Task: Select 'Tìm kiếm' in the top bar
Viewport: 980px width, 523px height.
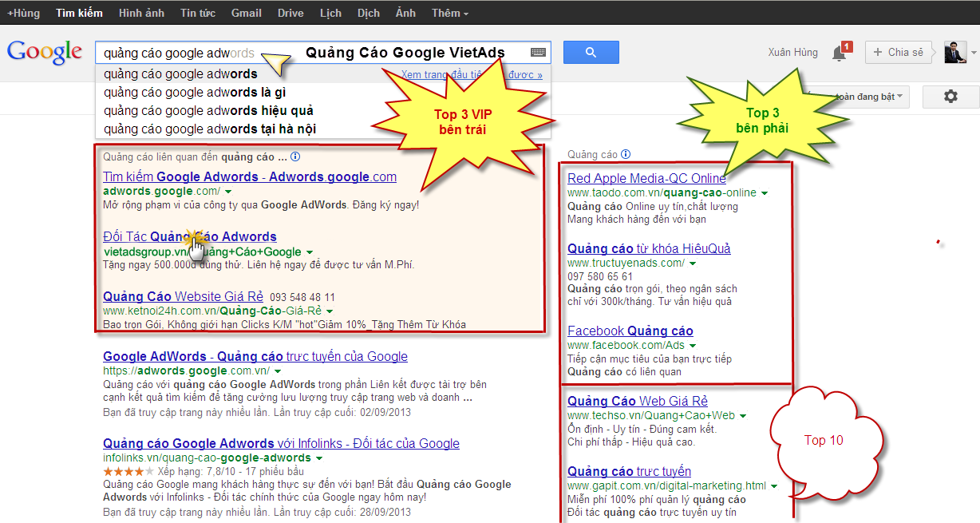Action: pos(79,13)
